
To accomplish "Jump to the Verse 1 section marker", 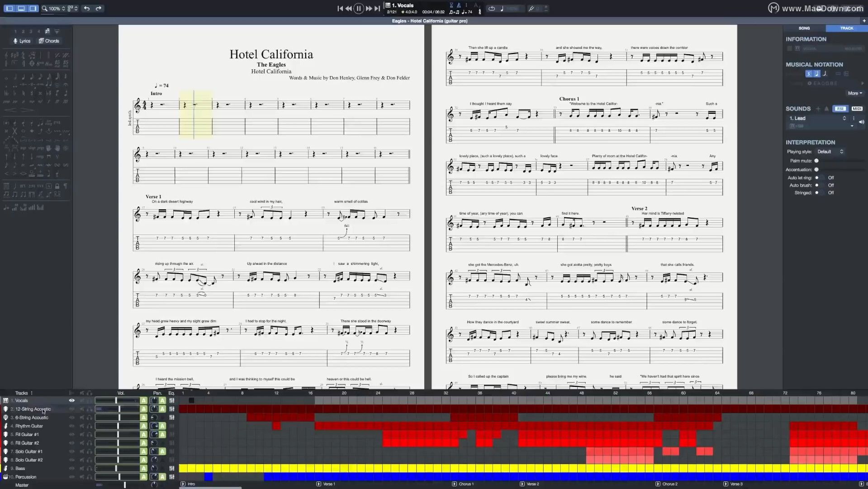I will click(x=326, y=484).
